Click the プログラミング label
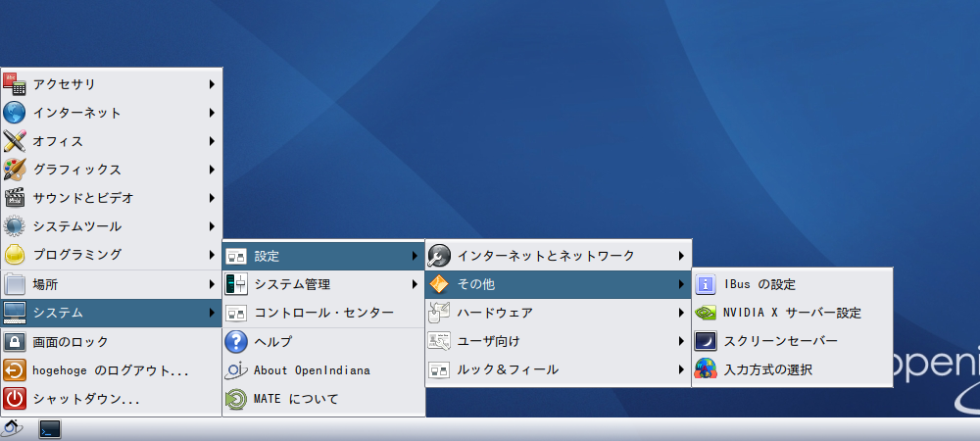The height and width of the screenshot is (441, 980). (x=76, y=255)
